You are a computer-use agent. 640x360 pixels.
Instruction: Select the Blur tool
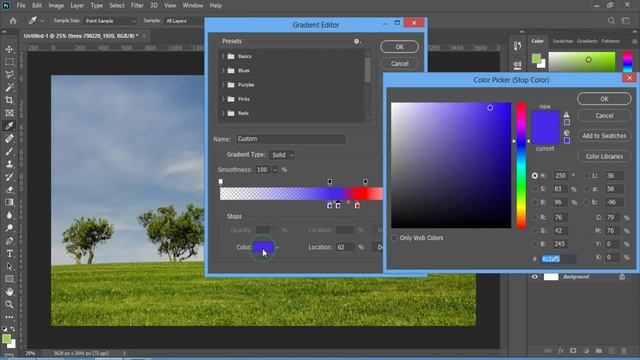pyautogui.click(x=9, y=215)
